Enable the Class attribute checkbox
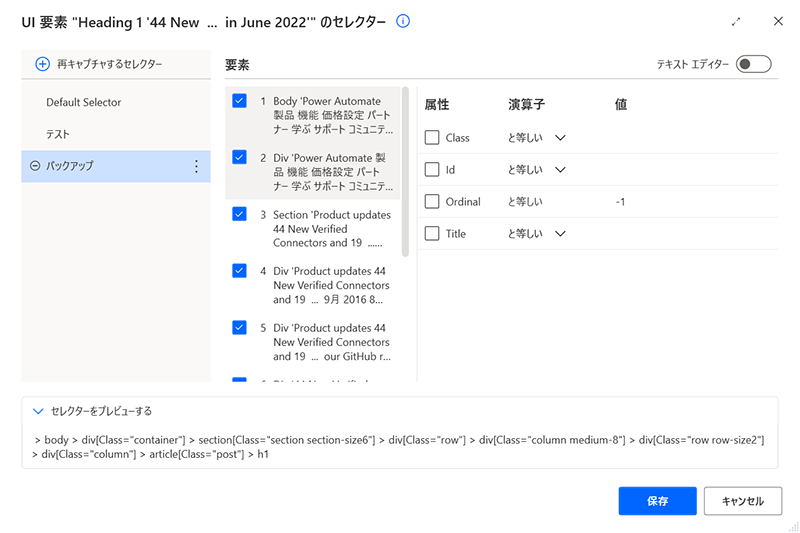 [x=432, y=138]
